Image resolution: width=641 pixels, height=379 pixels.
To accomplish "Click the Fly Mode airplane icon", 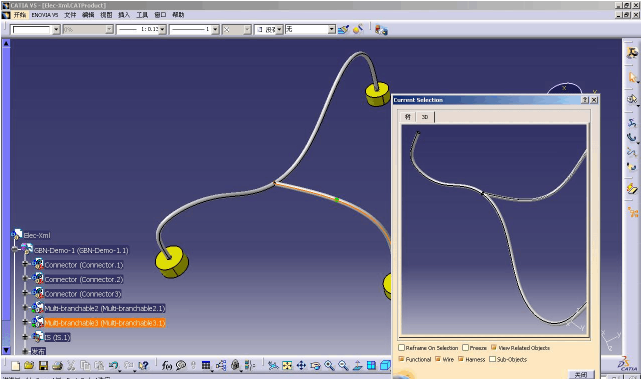I will [x=273, y=366].
